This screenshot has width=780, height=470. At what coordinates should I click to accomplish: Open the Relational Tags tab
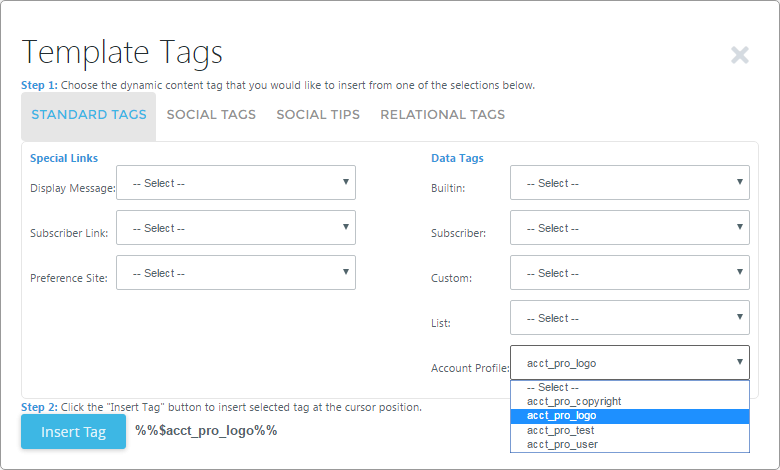442,115
